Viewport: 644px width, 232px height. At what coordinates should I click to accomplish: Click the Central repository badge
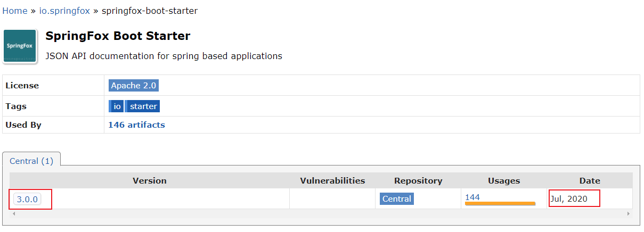point(397,199)
